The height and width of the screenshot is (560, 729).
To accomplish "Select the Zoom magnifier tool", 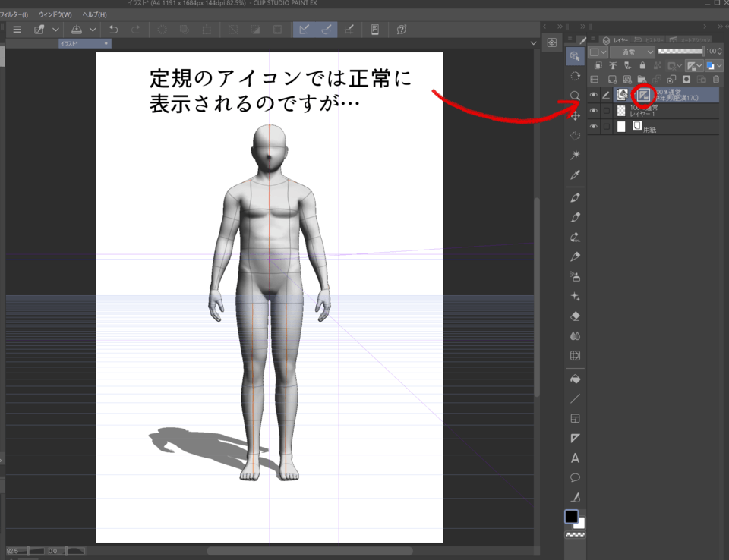I will pos(575,96).
